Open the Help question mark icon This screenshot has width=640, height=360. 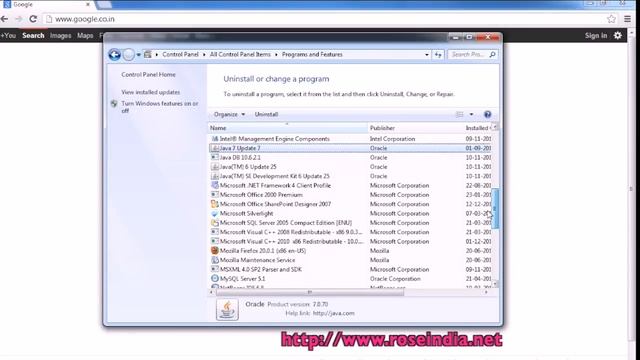point(487,114)
